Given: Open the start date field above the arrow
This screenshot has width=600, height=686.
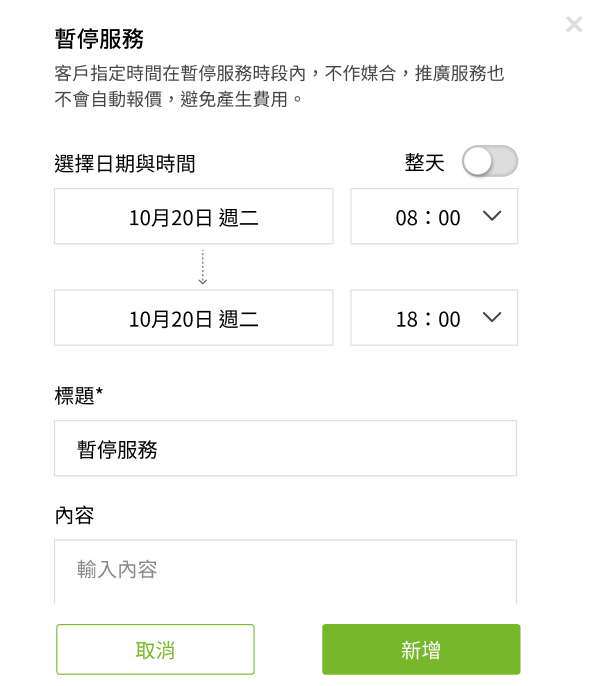Looking at the screenshot, I should pyautogui.click(x=193, y=216).
